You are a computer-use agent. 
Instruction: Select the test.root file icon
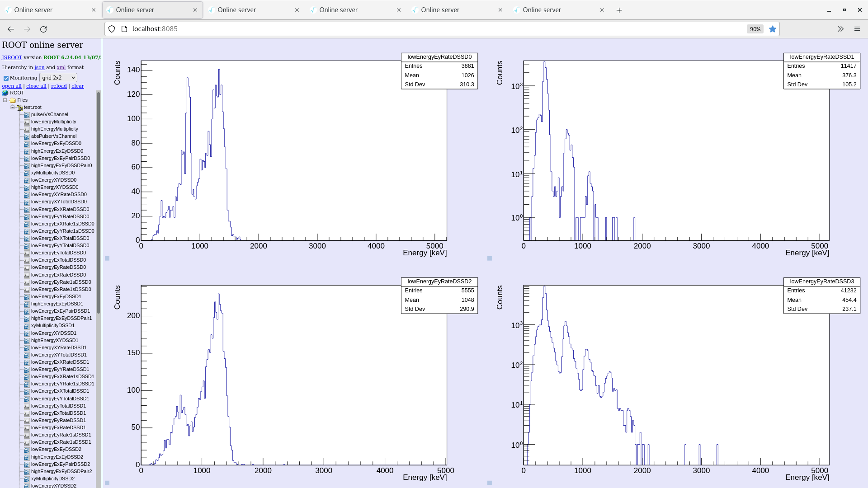click(x=20, y=108)
